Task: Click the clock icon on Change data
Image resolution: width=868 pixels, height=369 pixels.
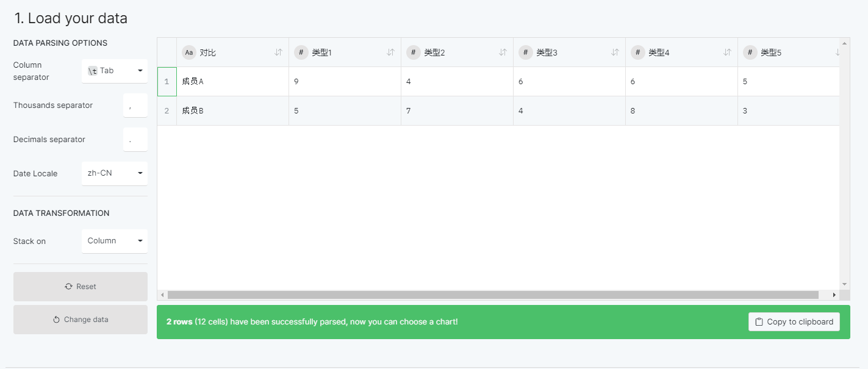Action: pyautogui.click(x=57, y=319)
